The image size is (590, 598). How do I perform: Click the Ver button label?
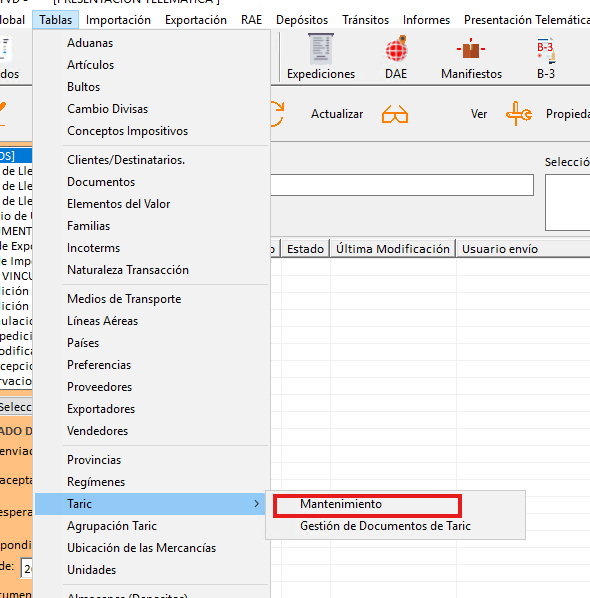[479, 114]
